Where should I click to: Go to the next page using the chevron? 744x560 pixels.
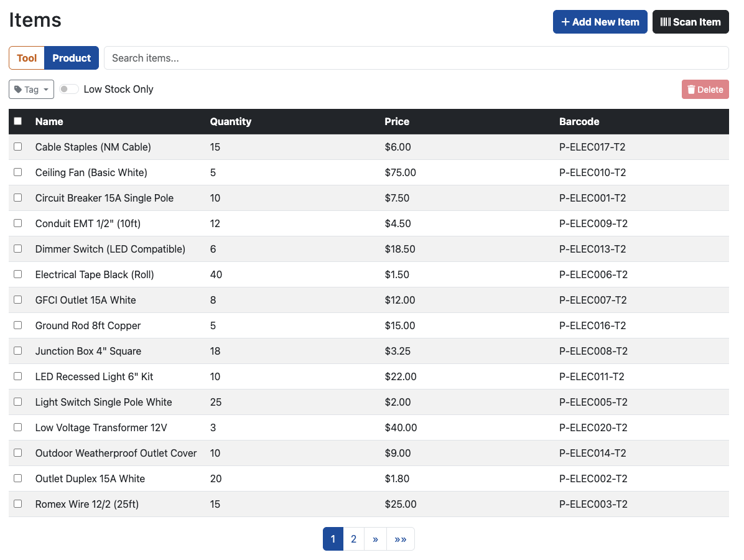click(375, 538)
